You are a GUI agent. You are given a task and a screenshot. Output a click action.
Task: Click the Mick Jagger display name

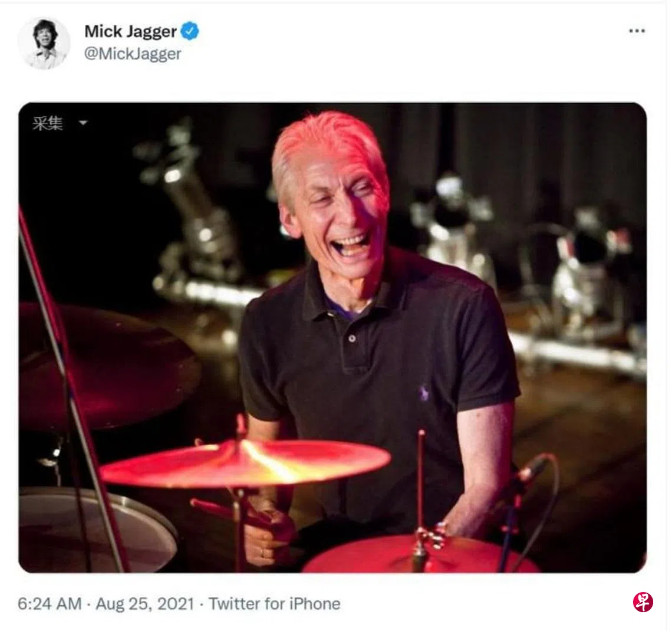tap(130, 31)
